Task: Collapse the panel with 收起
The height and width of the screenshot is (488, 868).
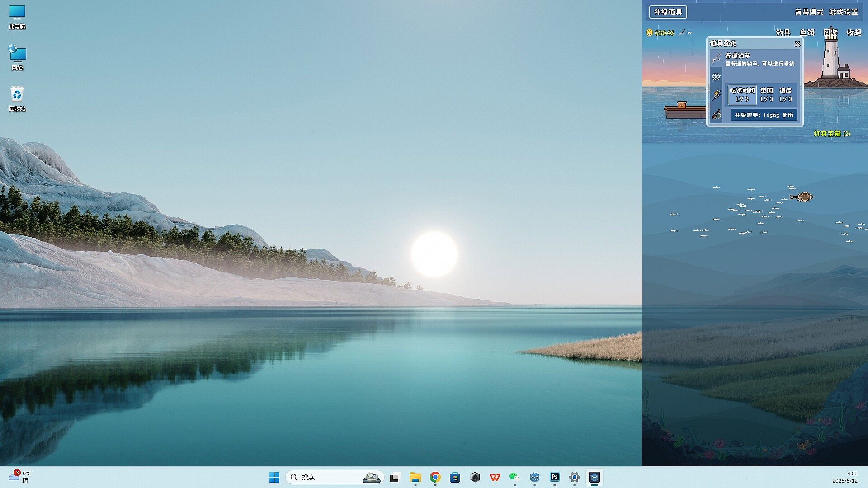Action: pyautogui.click(x=854, y=33)
